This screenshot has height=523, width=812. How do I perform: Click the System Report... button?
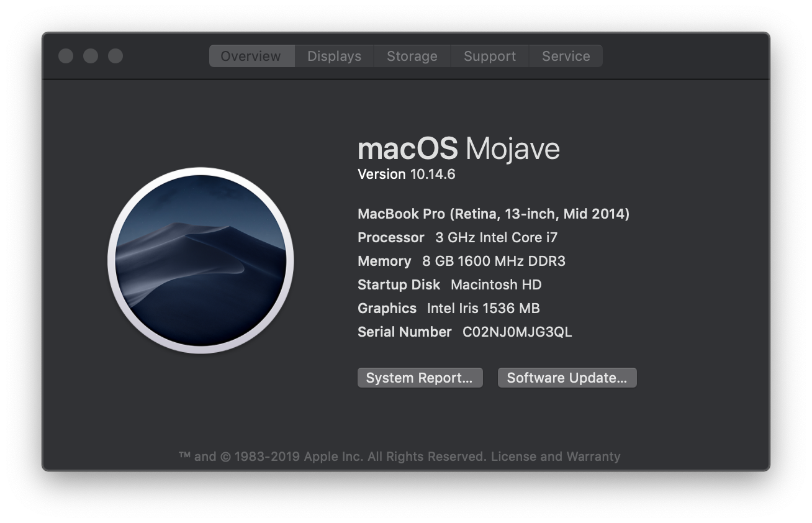point(420,378)
